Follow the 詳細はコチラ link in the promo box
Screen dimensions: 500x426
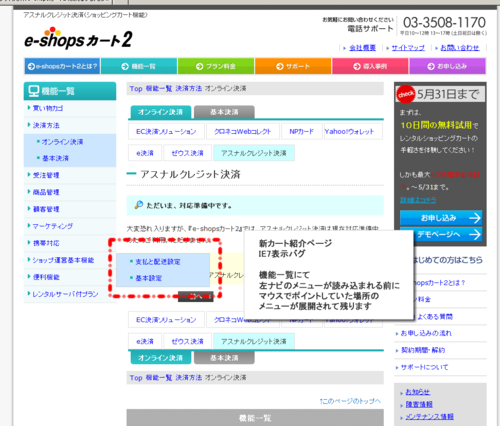coord(418,200)
